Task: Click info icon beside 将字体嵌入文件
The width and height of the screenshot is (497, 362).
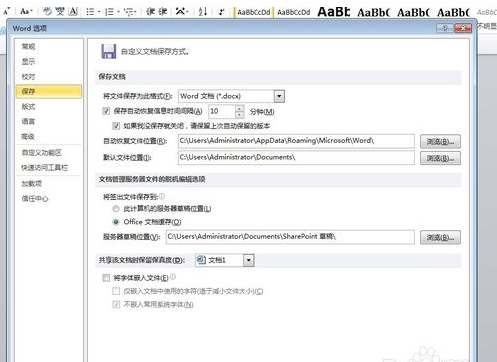Action: coord(173,277)
